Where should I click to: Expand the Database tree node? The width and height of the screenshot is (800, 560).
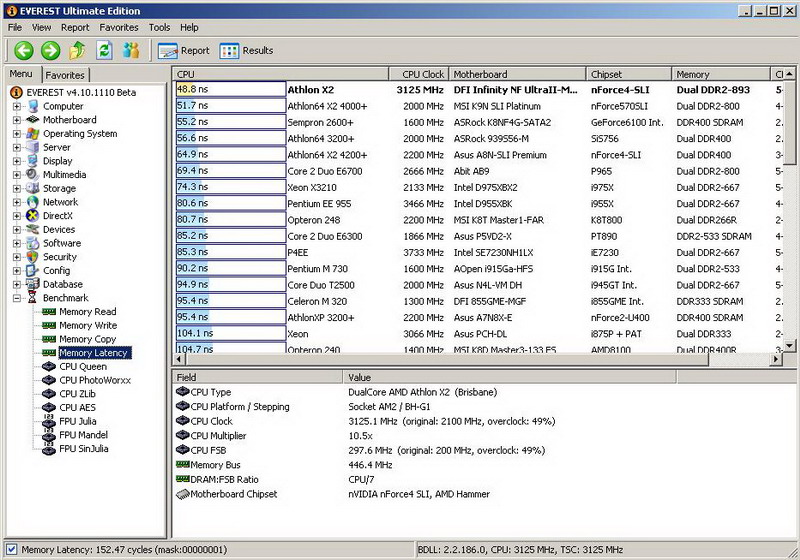(x=17, y=285)
